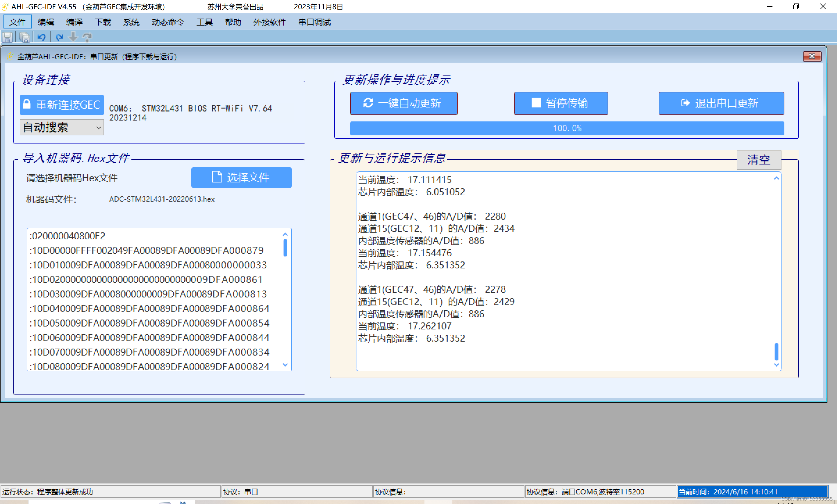The image size is (837, 504).
Task: Click the Save floppy disk toolbar icon
Action: [8, 37]
